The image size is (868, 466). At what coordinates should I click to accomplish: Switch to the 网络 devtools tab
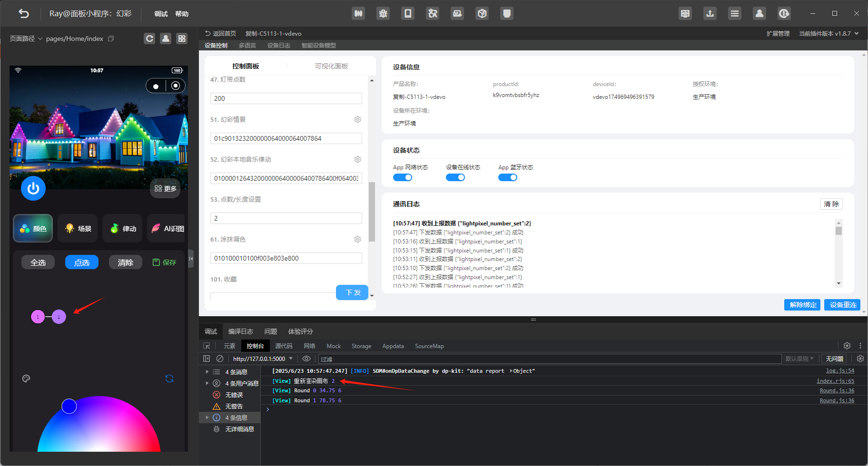click(309, 346)
